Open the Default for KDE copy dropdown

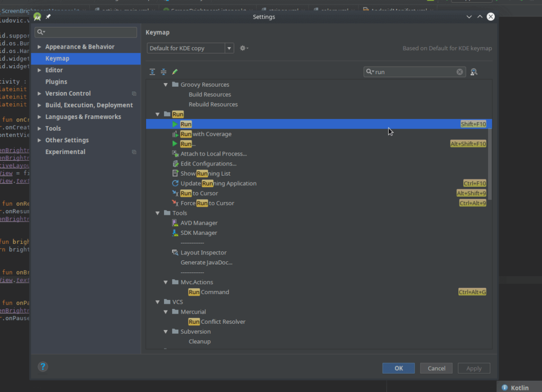click(x=229, y=48)
